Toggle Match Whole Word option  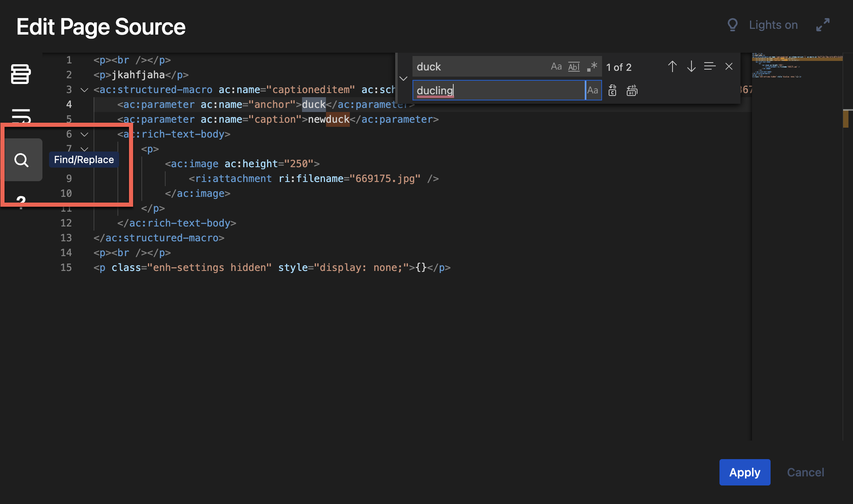coord(574,66)
